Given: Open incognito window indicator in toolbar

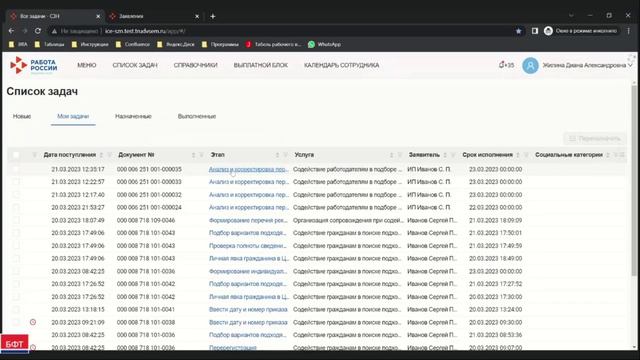Looking at the screenshot, I should 580,31.
